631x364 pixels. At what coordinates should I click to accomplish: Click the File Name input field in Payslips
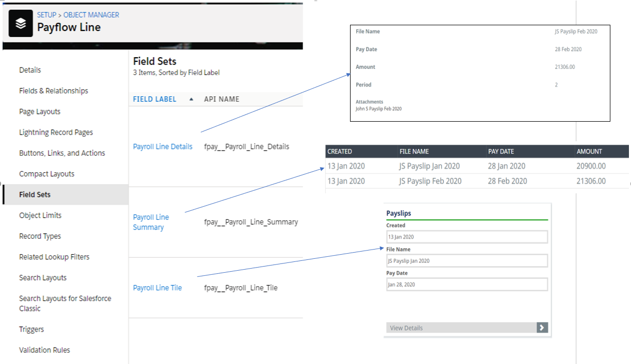(467, 261)
